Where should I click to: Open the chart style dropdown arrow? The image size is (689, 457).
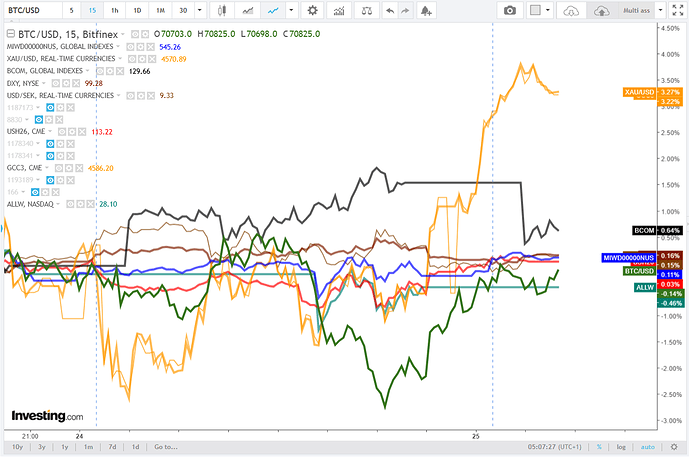point(291,10)
